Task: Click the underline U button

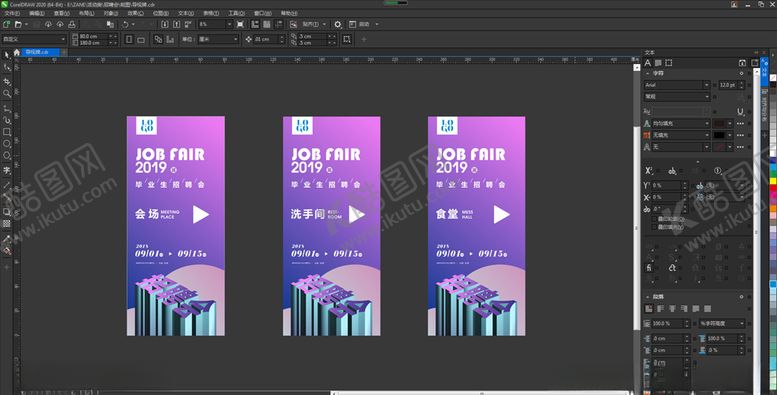Action: coord(740,112)
